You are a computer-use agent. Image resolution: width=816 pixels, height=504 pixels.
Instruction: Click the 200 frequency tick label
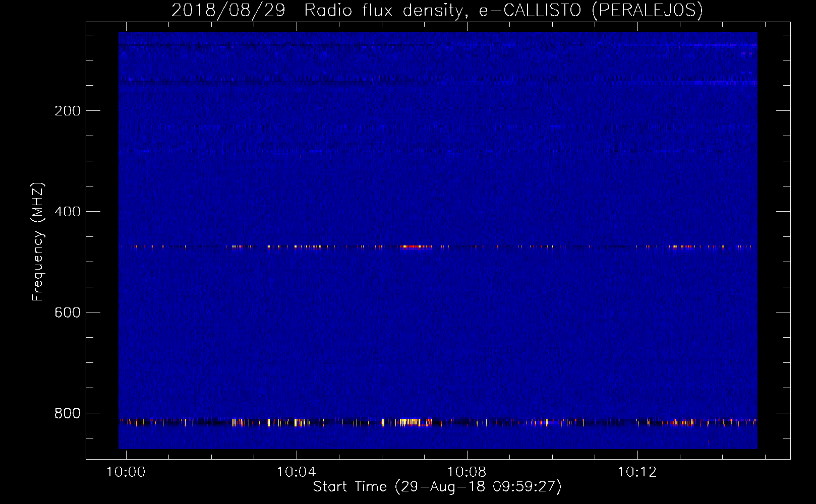coord(68,111)
